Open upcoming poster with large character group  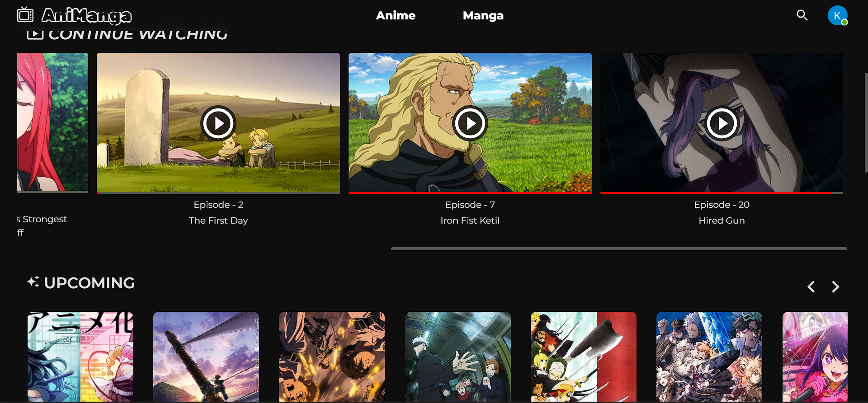point(709,356)
